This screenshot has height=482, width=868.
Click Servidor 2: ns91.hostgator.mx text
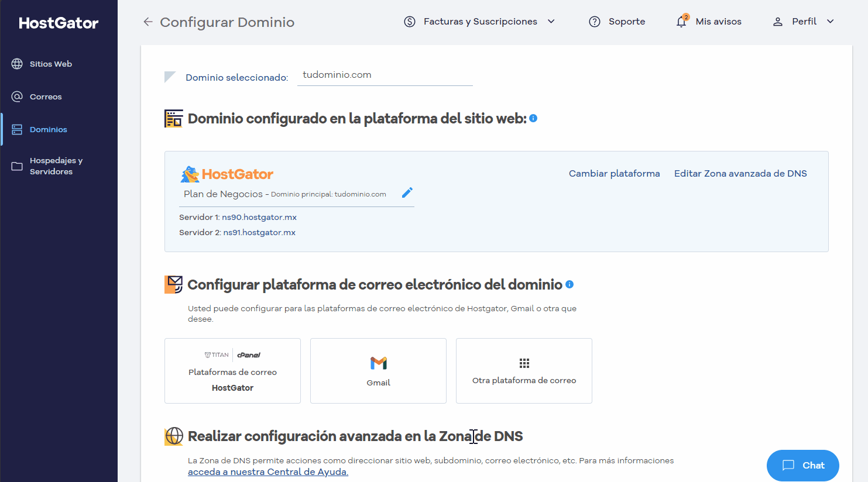tap(237, 232)
